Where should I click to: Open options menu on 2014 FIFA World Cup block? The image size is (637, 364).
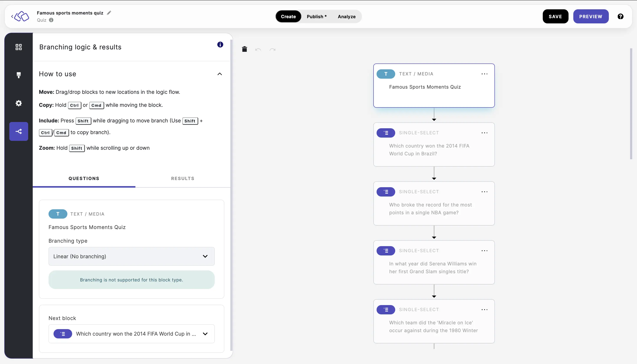click(x=484, y=133)
